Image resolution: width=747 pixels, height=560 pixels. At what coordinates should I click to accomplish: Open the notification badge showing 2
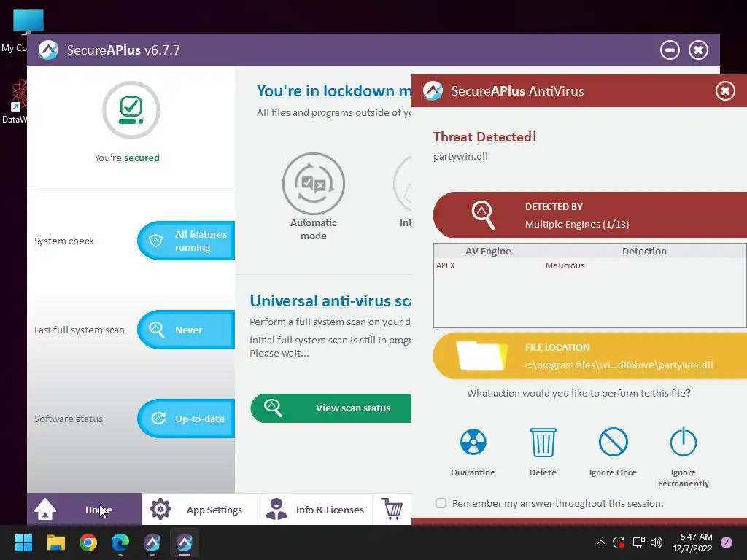coord(727,542)
